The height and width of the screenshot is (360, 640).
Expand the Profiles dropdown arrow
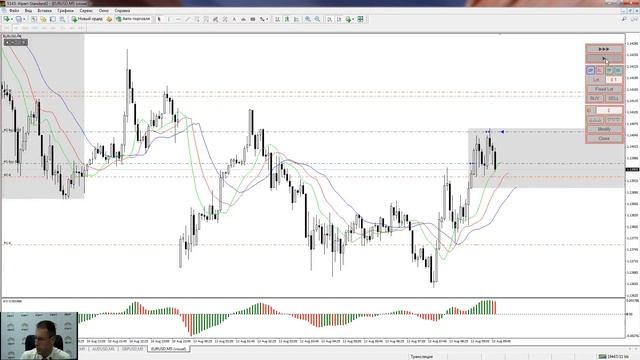pyautogui.click(x=24, y=19)
